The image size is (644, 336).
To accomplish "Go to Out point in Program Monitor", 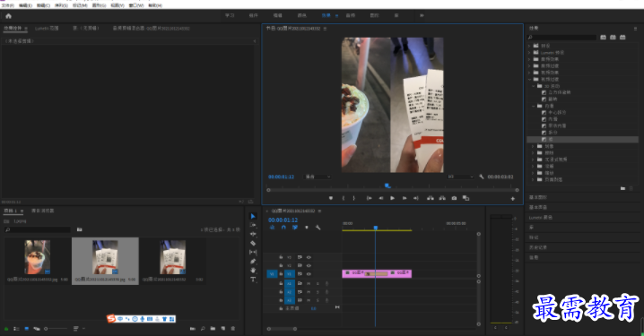I will (x=415, y=198).
